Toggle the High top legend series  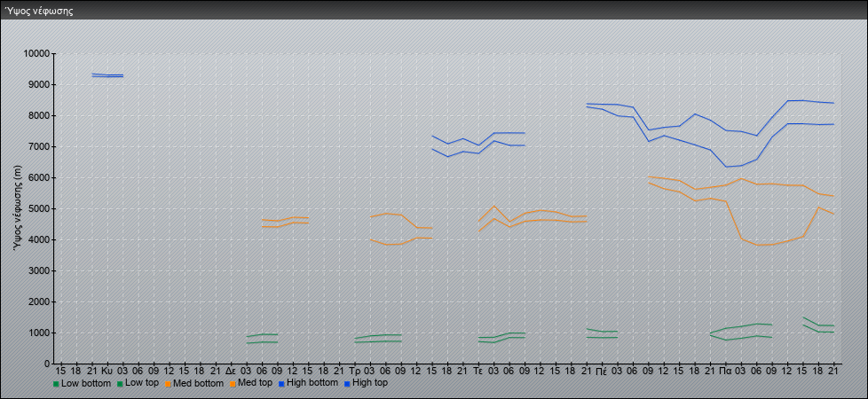[366, 382]
